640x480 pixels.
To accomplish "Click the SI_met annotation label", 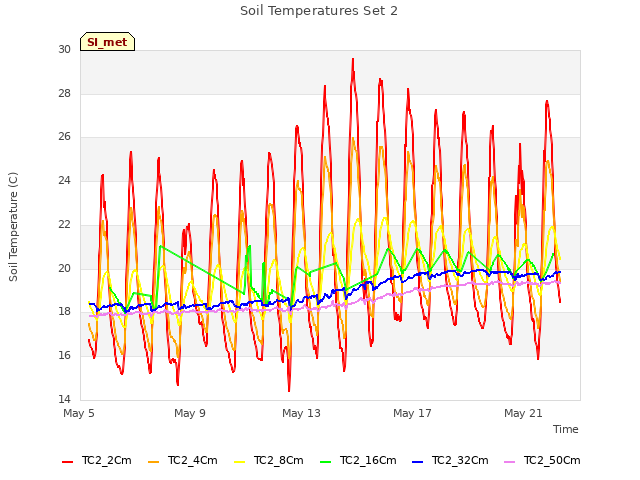I will (107, 42).
